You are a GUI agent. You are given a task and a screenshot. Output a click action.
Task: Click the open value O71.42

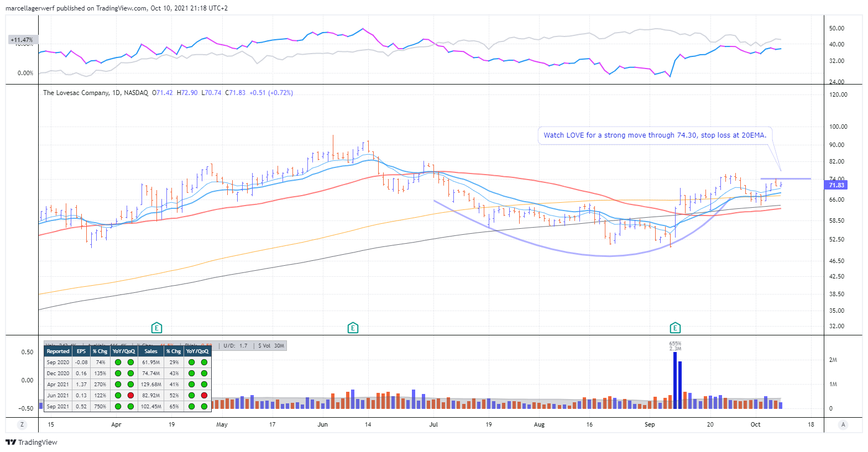[163, 93]
